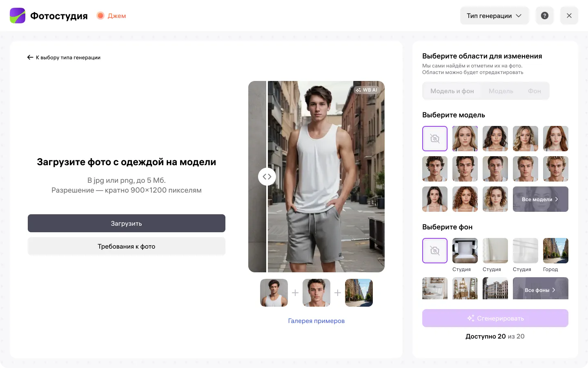Click the before/after comparison slider handle
The width and height of the screenshot is (588, 368).
click(267, 177)
